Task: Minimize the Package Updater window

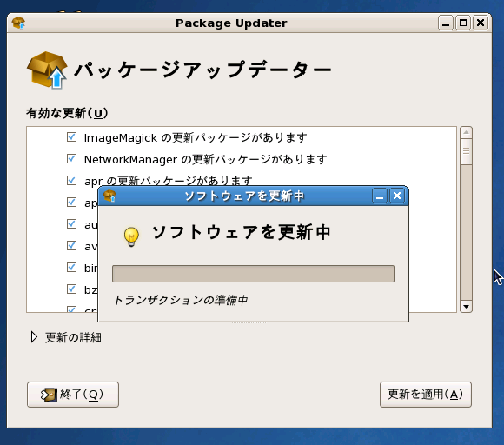Action: (x=446, y=23)
